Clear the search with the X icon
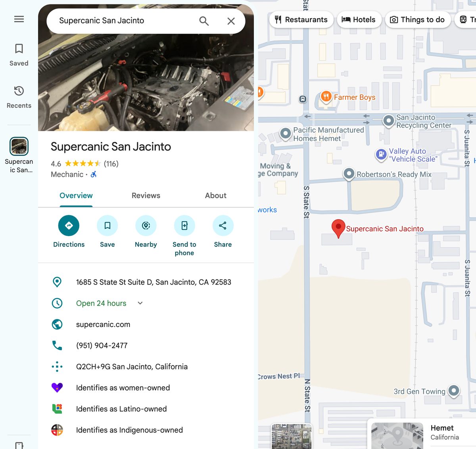The height and width of the screenshot is (449, 476). (231, 21)
